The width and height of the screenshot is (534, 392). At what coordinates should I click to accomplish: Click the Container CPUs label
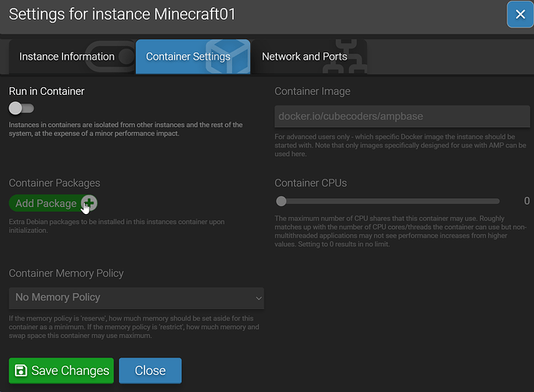tap(311, 183)
